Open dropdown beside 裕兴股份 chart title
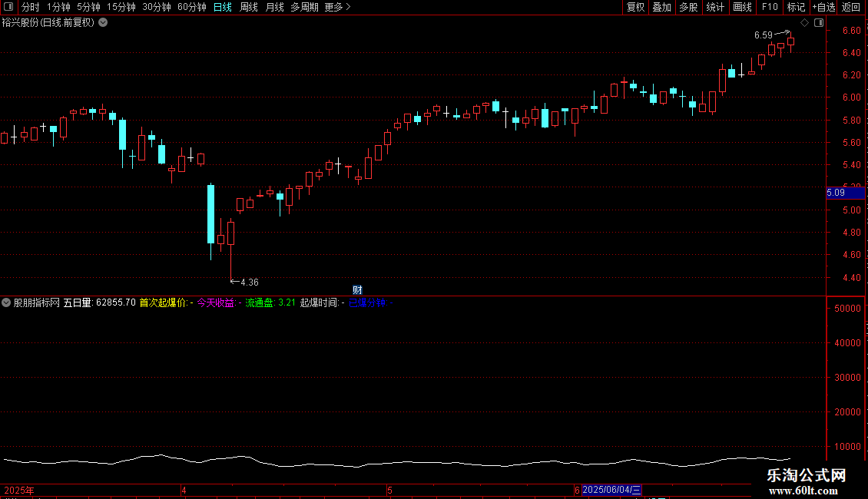 click(x=103, y=23)
